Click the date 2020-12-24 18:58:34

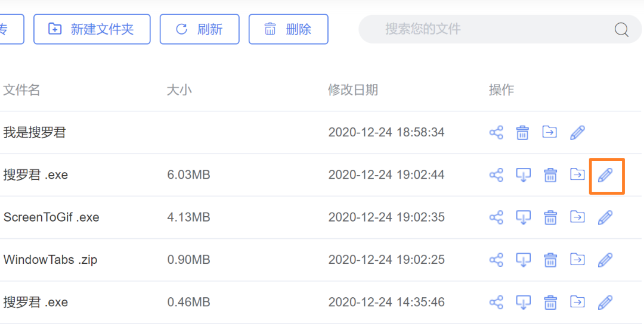tap(386, 132)
